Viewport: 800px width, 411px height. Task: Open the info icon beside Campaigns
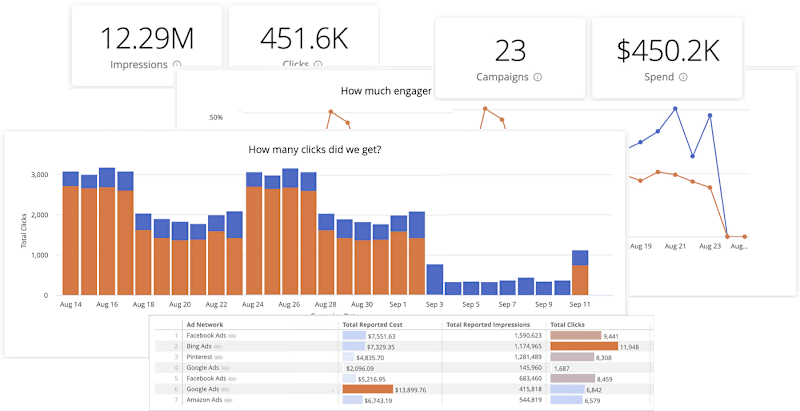(x=537, y=77)
